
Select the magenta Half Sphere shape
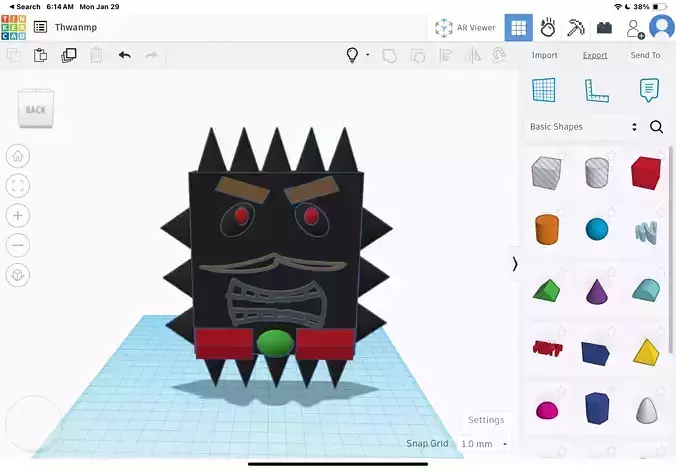(547, 410)
